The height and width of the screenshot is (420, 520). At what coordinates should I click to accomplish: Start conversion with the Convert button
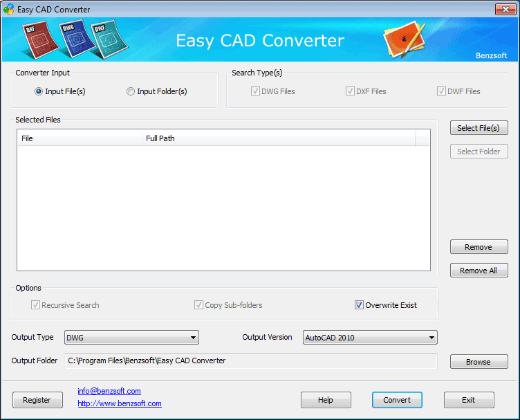[397, 400]
